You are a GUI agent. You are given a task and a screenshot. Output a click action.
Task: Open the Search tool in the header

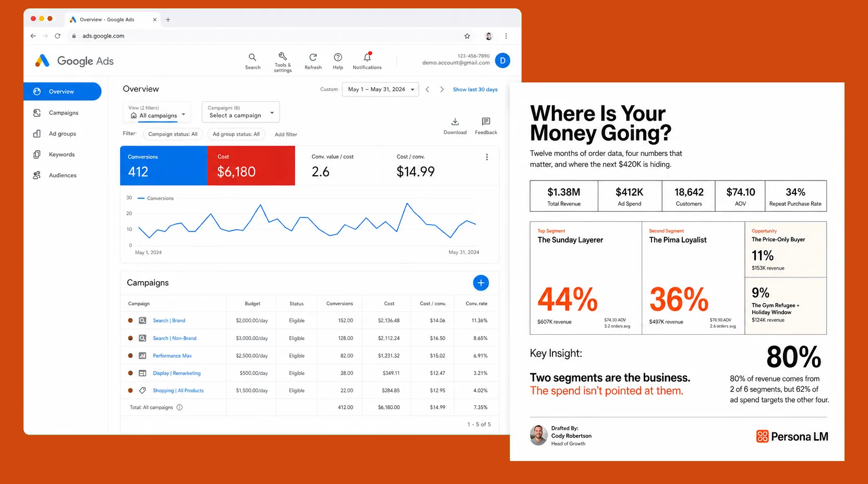(x=252, y=61)
